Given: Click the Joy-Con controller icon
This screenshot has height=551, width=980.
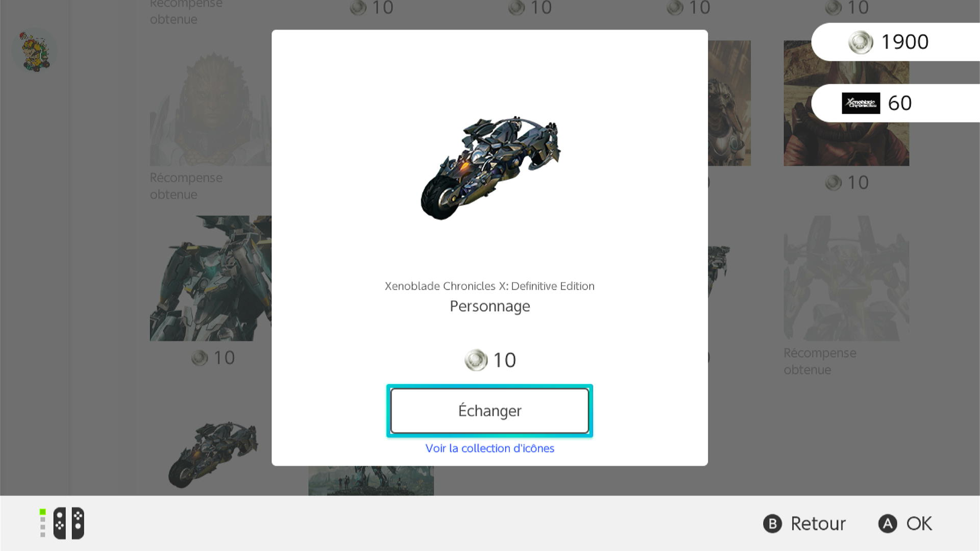Looking at the screenshot, I should 69,523.
